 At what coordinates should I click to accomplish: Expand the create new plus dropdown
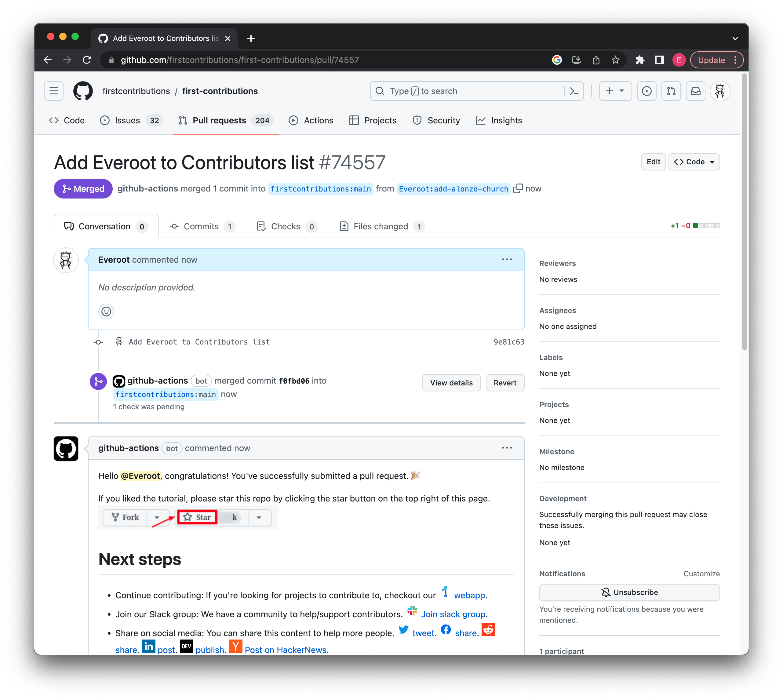(x=615, y=91)
